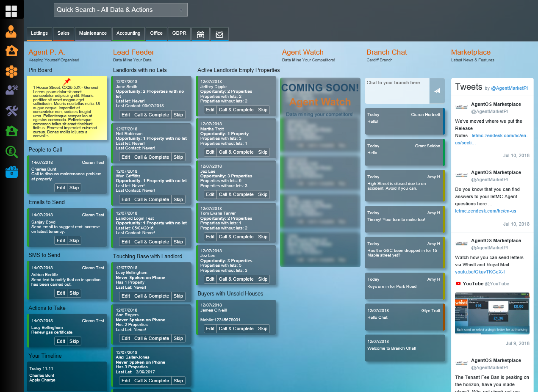Click the red pin on the yellow note

[x=67, y=81]
